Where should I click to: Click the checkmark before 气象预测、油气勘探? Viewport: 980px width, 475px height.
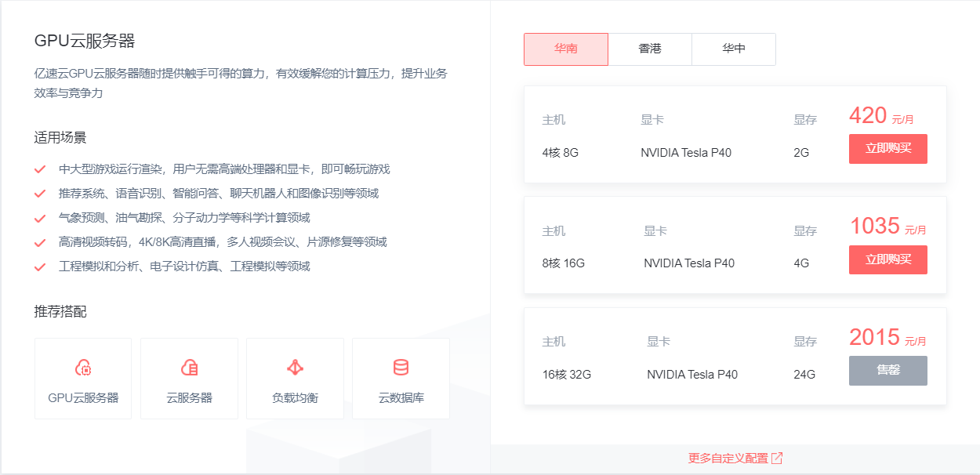pyautogui.click(x=40, y=218)
